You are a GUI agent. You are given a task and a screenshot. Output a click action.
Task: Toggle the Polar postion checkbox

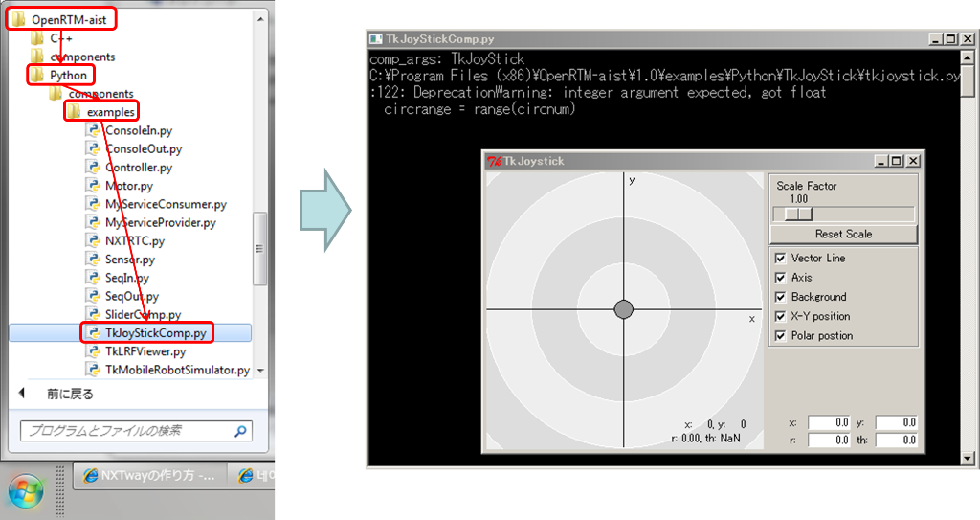click(x=780, y=335)
